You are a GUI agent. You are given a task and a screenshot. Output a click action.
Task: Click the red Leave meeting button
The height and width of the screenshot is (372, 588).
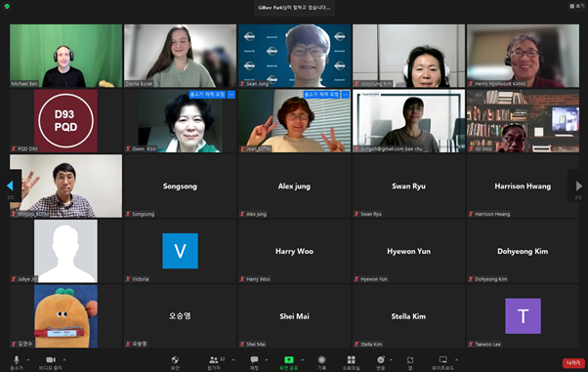(x=573, y=363)
